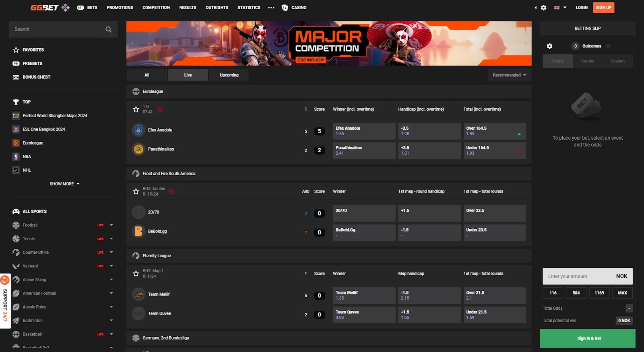This screenshot has width=644, height=352.
Task: Expand the Aussie Rules category arrow
Action: [x=111, y=307]
